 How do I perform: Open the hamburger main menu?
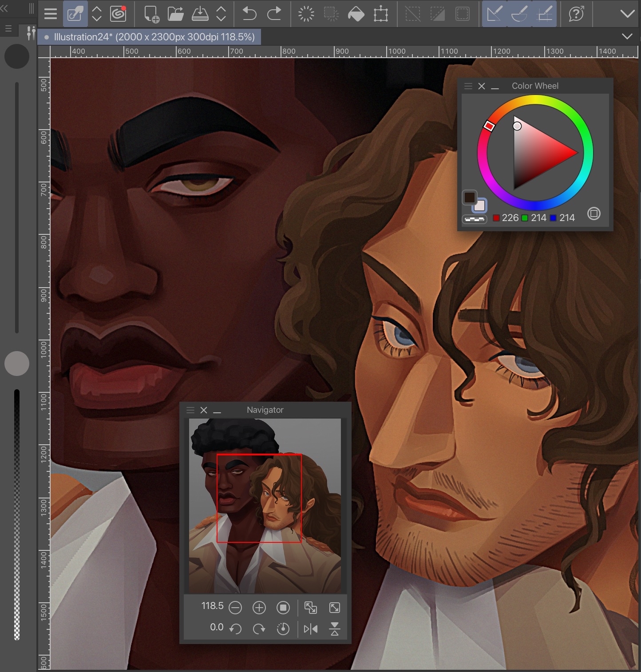click(51, 14)
